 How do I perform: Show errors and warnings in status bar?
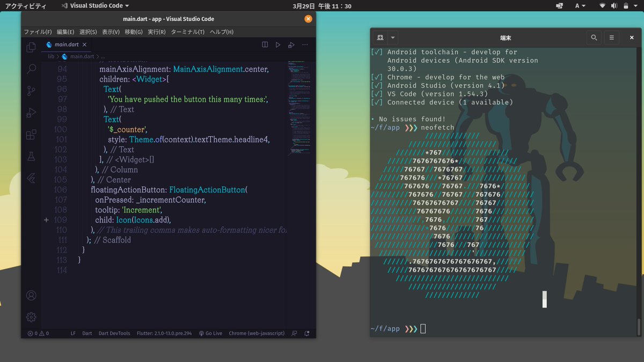pyautogui.click(x=38, y=333)
